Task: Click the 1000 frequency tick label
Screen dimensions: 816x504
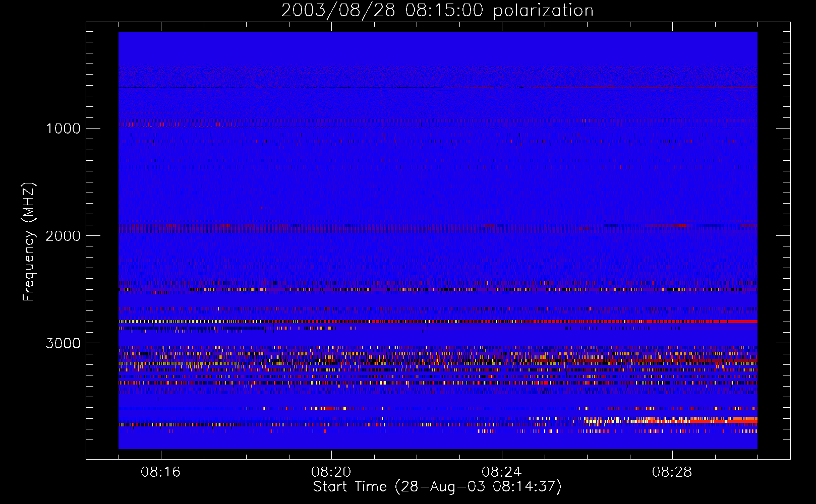Action: pyautogui.click(x=64, y=129)
